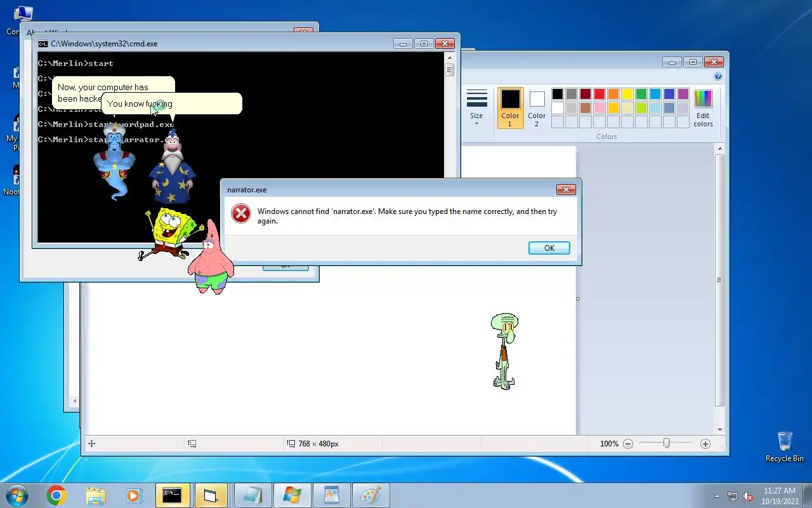Pick the purple swatch in Paint palette
Screen dimensions: 812x508
coord(683,94)
